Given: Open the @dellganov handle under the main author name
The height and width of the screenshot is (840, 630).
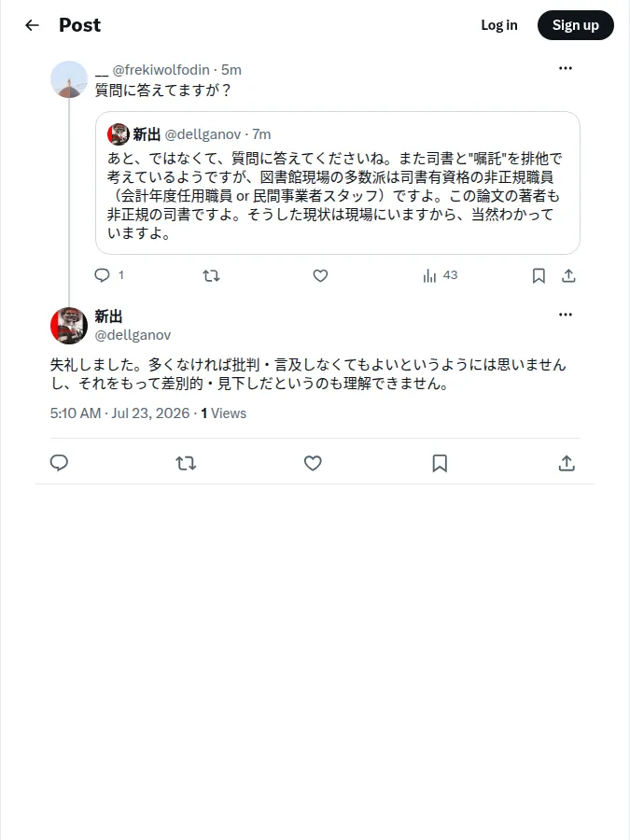Looking at the screenshot, I should click(x=133, y=335).
